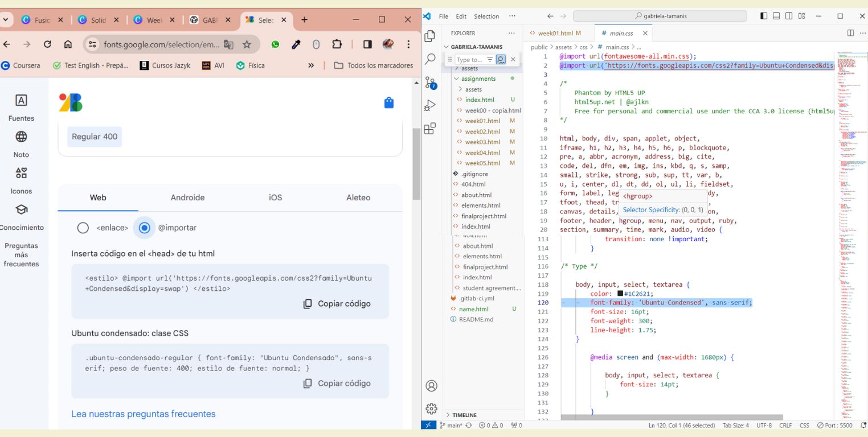Open the Run and Debug view
868x437 pixels.
(x=431, y=105)
